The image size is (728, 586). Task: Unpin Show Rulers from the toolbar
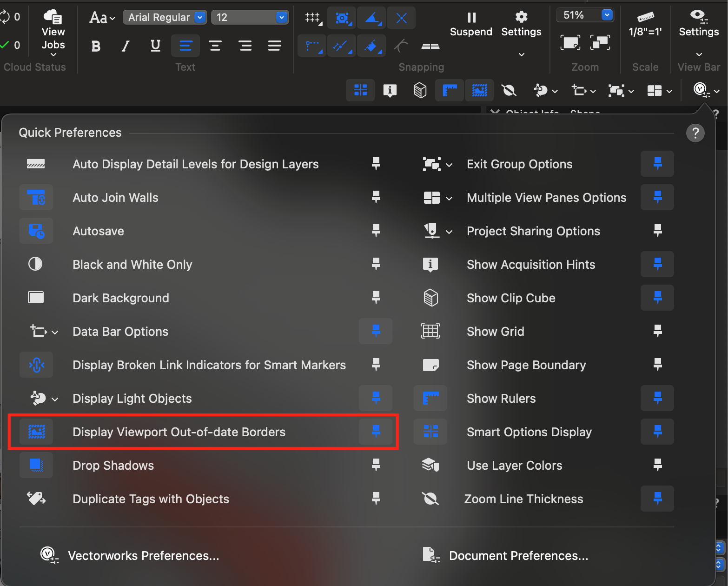click(657, 398)
